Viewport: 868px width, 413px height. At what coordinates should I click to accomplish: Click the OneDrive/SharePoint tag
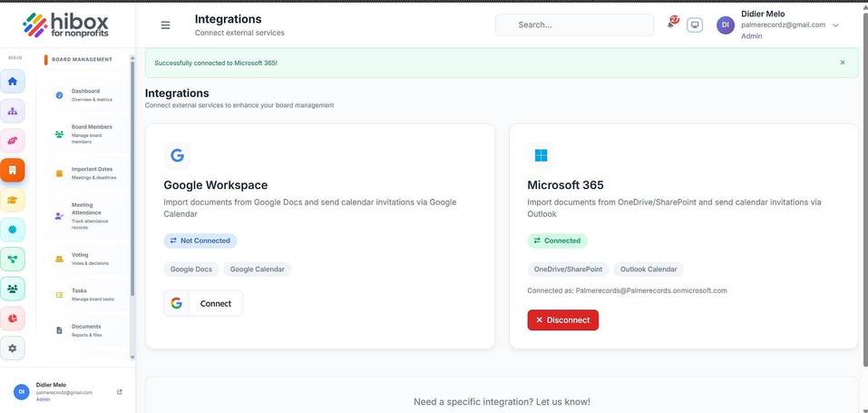point(568,270)
